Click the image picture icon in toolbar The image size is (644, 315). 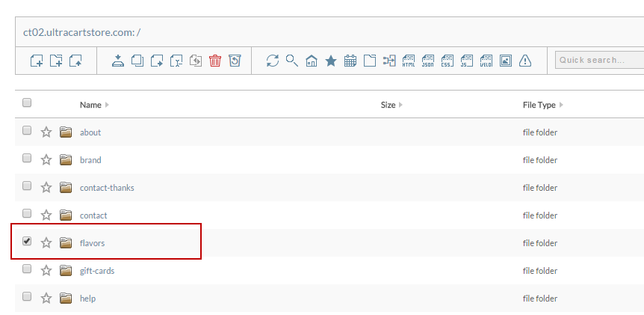coord(506,61)
